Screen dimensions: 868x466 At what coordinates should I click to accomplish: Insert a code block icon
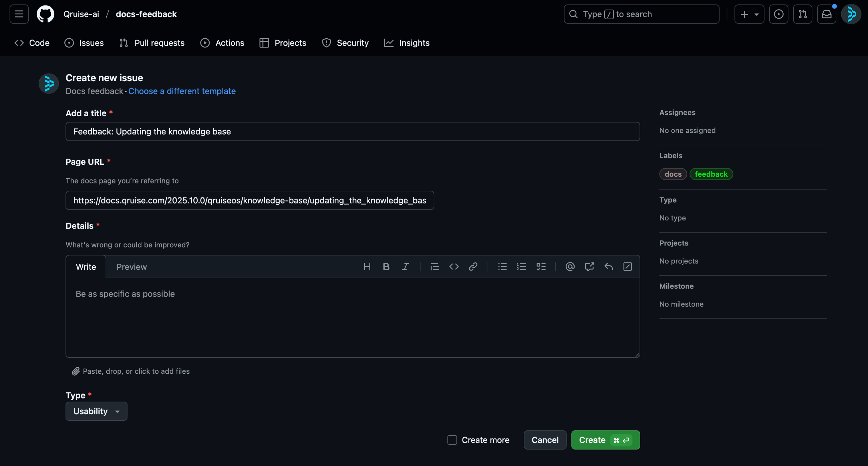(x=454, y=267)
